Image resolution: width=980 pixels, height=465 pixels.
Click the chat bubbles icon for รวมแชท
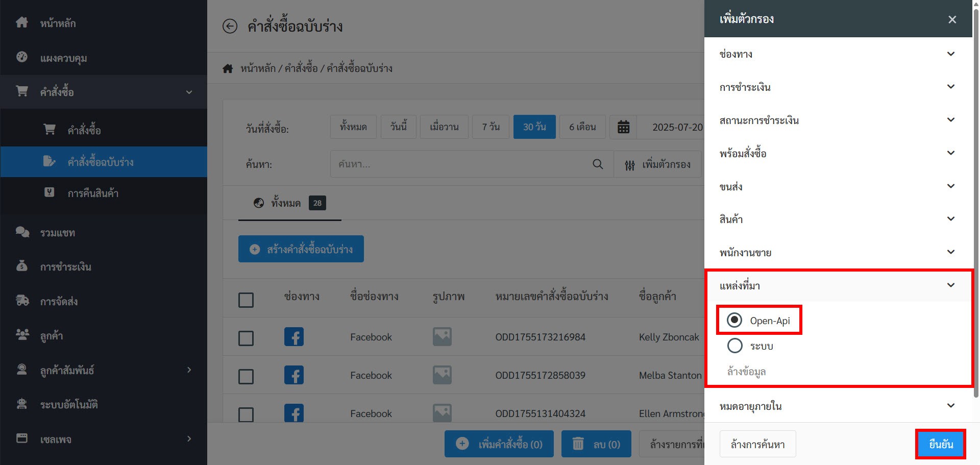point(22,232)
